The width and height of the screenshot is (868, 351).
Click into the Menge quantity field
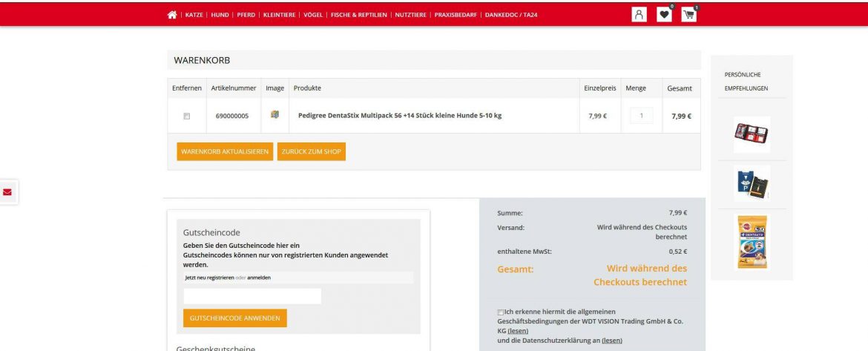tap(642, 116)
